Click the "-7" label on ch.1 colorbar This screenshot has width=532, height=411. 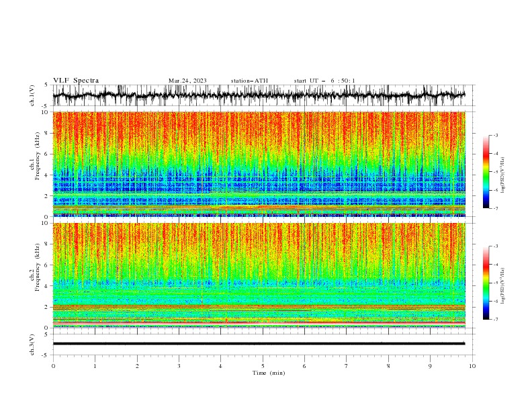coord(496,209)
